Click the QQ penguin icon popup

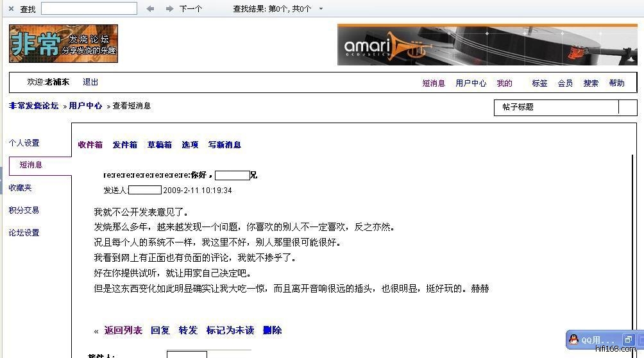(573, 339)
